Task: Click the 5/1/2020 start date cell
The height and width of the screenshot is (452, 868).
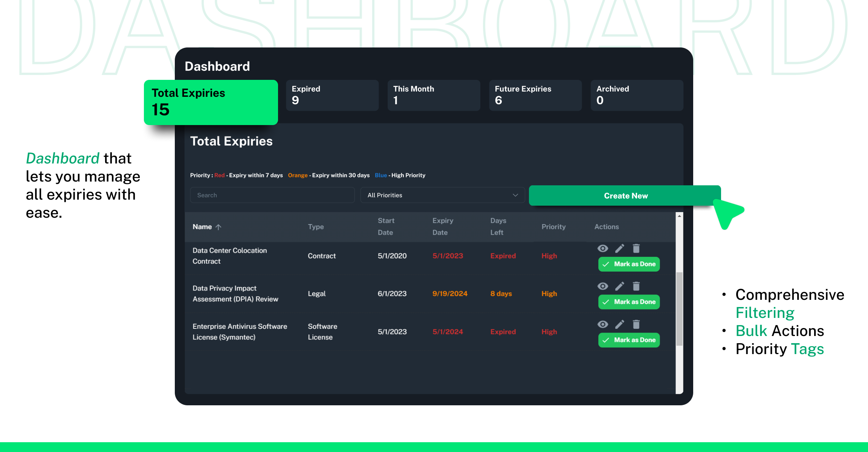Action: coord(392,256)
